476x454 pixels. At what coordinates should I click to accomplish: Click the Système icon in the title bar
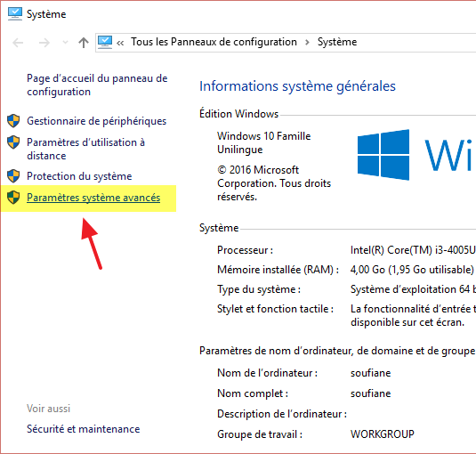tap(15, 14)
